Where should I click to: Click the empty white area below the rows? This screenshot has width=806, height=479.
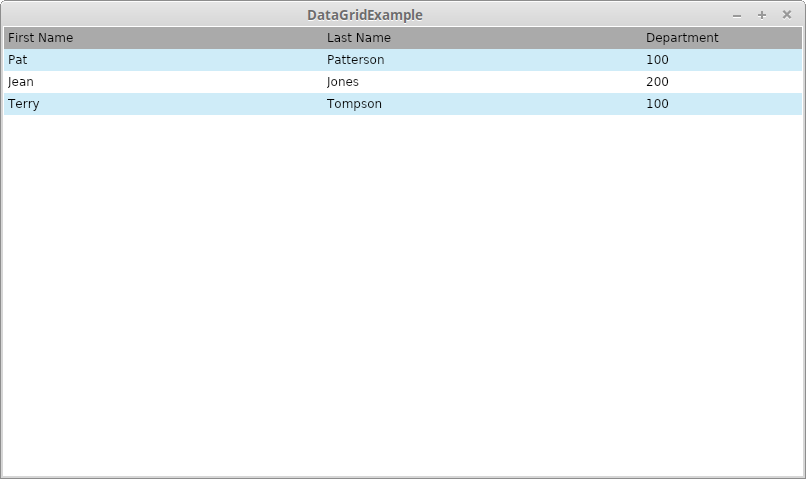(400, 300)
